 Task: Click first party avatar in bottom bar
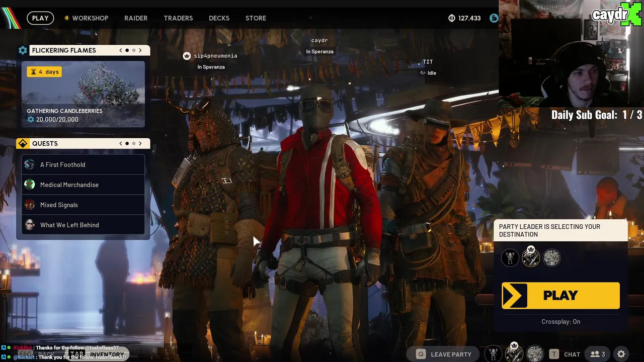point(493,354)
